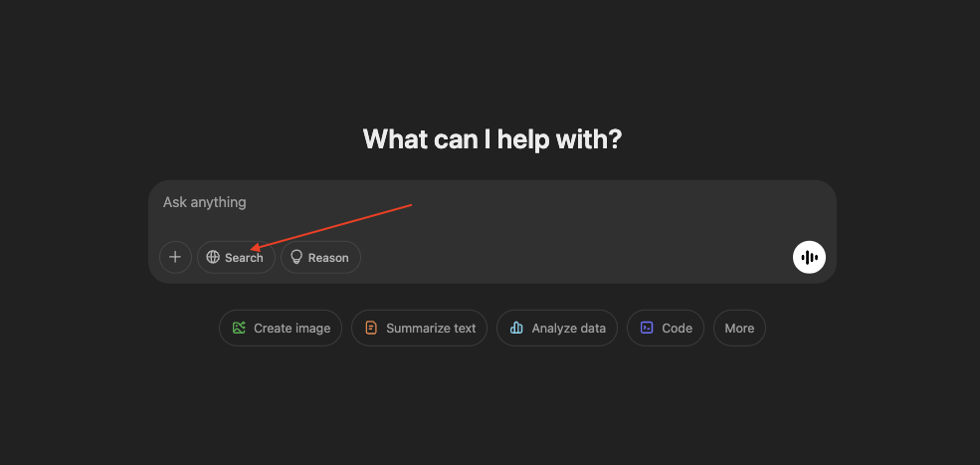Click the globe icon in Search
Viewport: 980px width, 465px height.
tap(213, 257)
